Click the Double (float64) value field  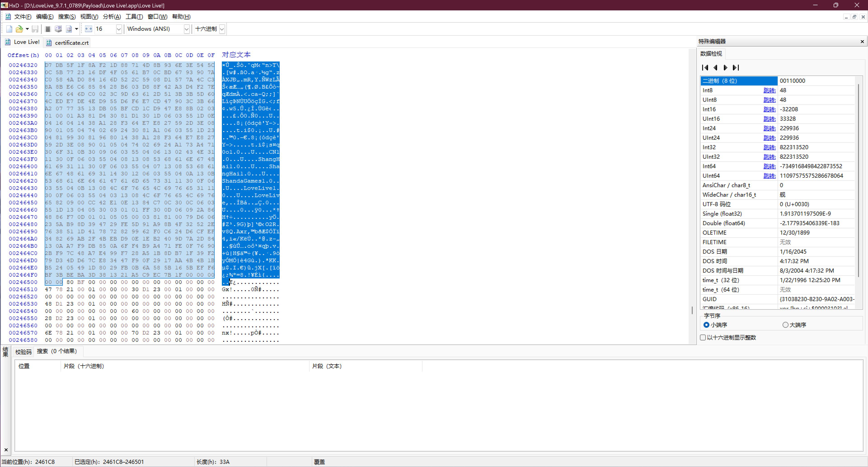816,223
